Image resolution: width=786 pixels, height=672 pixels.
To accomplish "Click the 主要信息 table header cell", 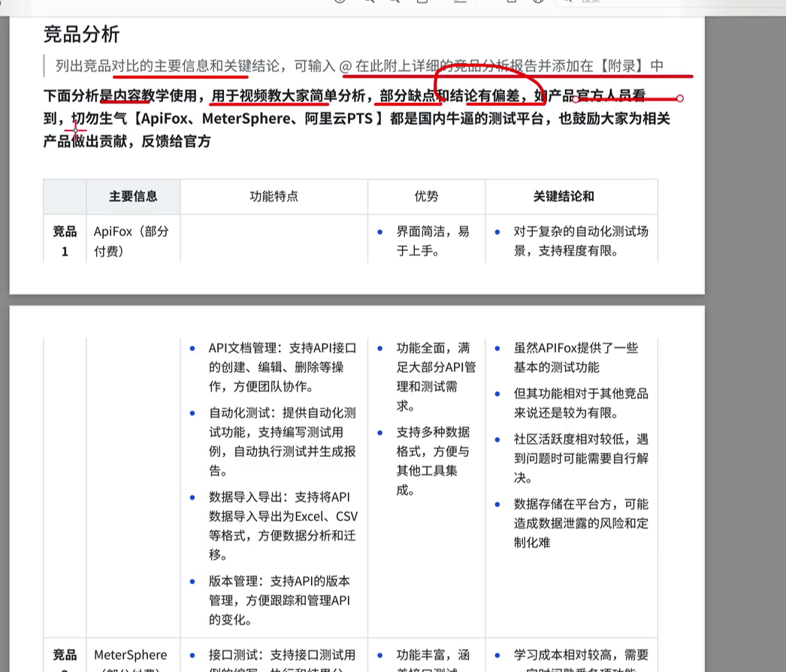I will click(x=133, y=196).
